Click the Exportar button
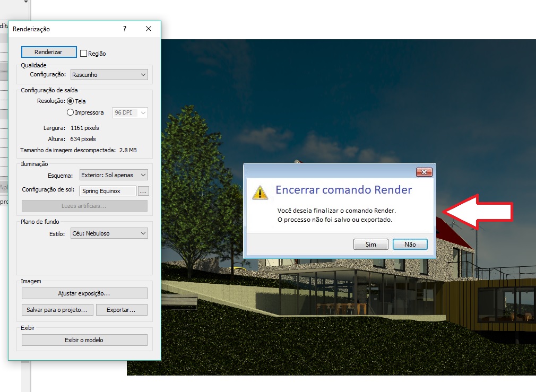This screenshot has height=392, width=536. click(122, 310)
